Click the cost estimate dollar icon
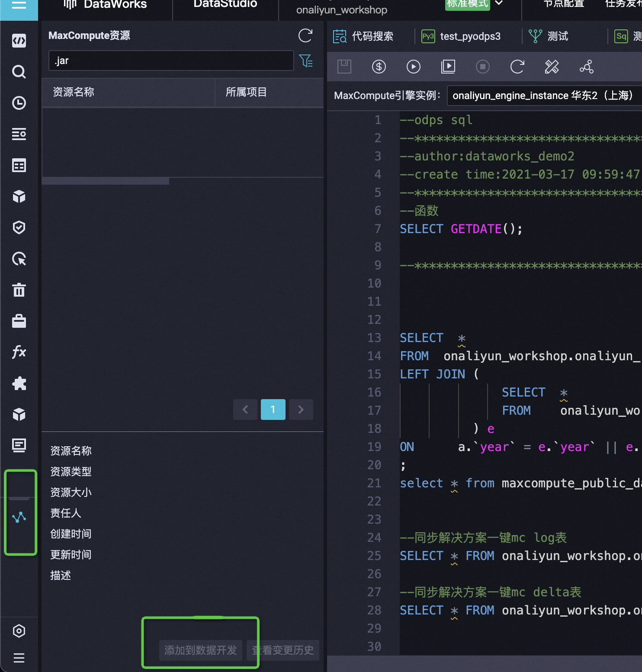 (x=379, y=67)
